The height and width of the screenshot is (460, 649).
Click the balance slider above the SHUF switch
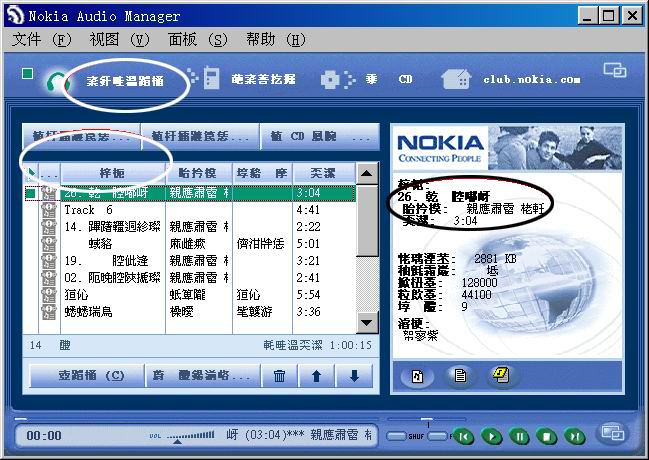pos(426,419)
